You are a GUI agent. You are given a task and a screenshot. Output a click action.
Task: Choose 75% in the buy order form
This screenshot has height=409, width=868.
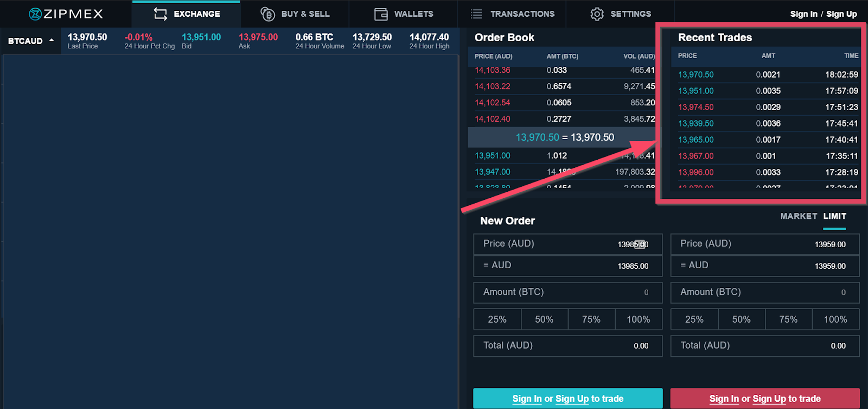[591, 319]
